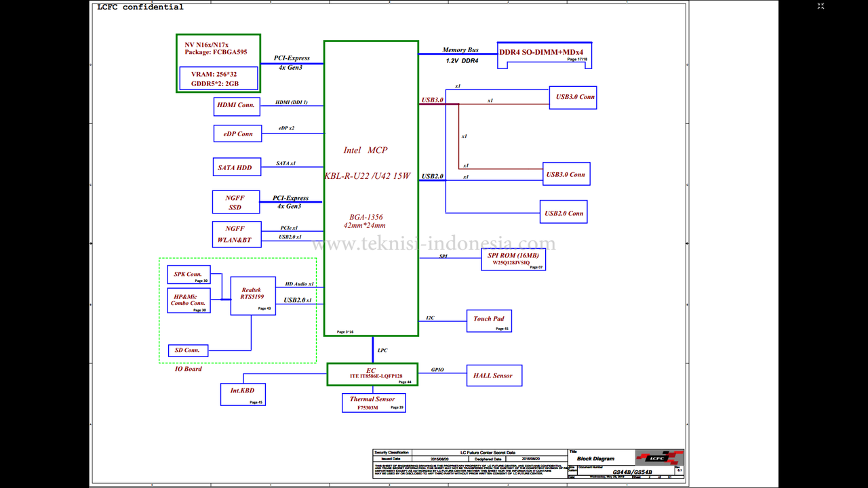Click the 'Realtek RTS5199' block
Image resolution: width=868 pixels, height=488 pixels.
tap(253, 296)
